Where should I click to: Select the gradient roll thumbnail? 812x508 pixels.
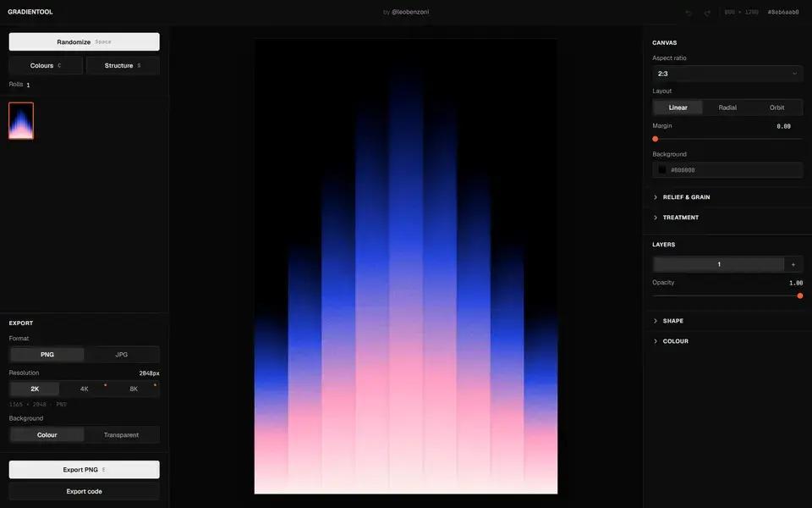21,121
